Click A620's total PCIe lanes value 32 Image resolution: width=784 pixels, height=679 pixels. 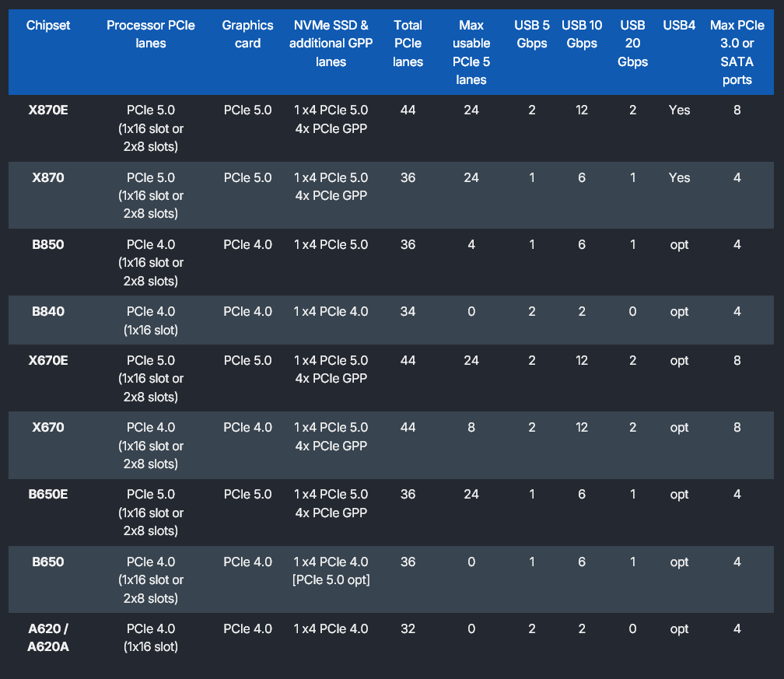(x=408, y=629)
